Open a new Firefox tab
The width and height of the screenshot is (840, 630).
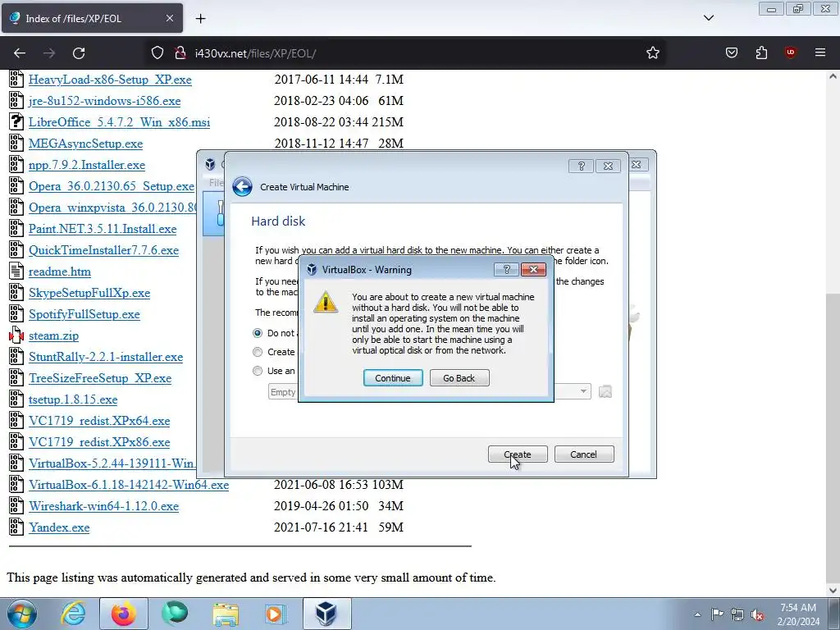(x=200, y=19)
